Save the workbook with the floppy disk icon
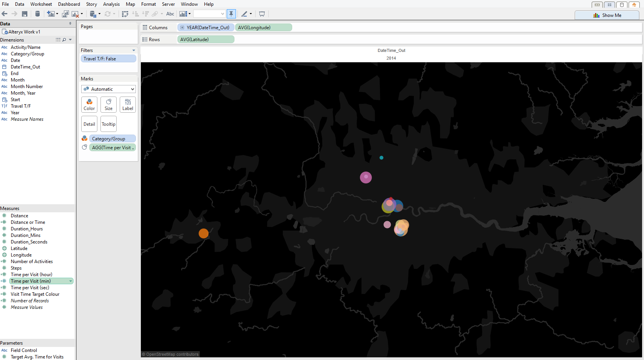This screenshot has height=360, width=644. 25,14
